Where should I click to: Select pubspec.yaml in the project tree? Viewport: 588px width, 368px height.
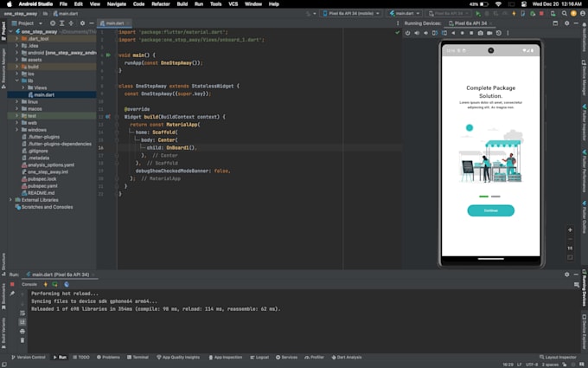coord(42,185)
